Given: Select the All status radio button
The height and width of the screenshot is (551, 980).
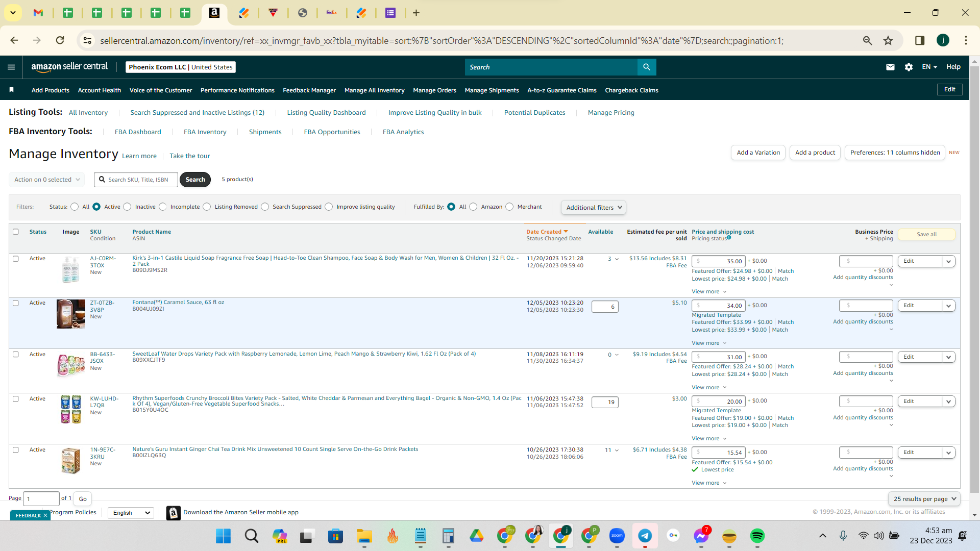Looking at the screenshot, I should click(x=75, y=207).
